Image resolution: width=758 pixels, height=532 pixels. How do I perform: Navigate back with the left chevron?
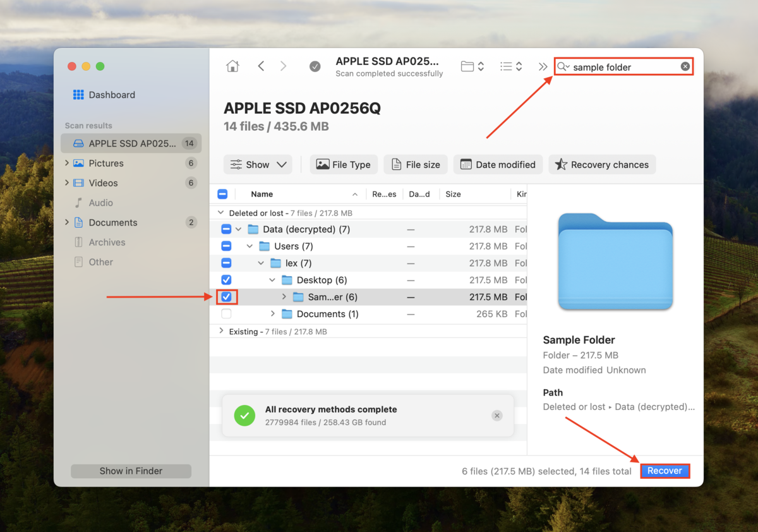[261, 66]
